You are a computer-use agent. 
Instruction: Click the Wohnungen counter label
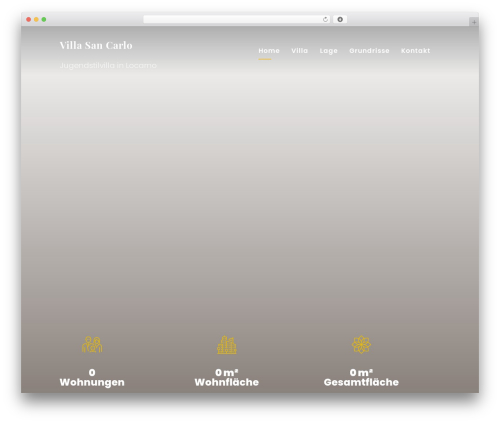(92, 382)
